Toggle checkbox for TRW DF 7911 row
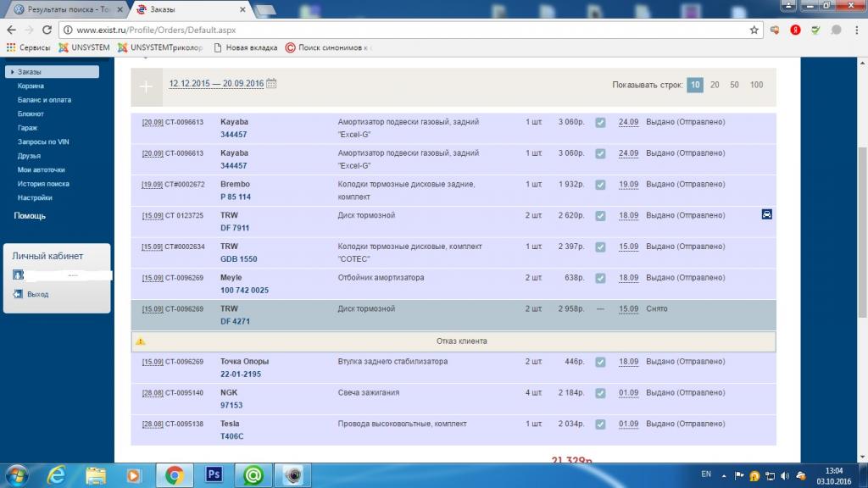 (600, 215)
